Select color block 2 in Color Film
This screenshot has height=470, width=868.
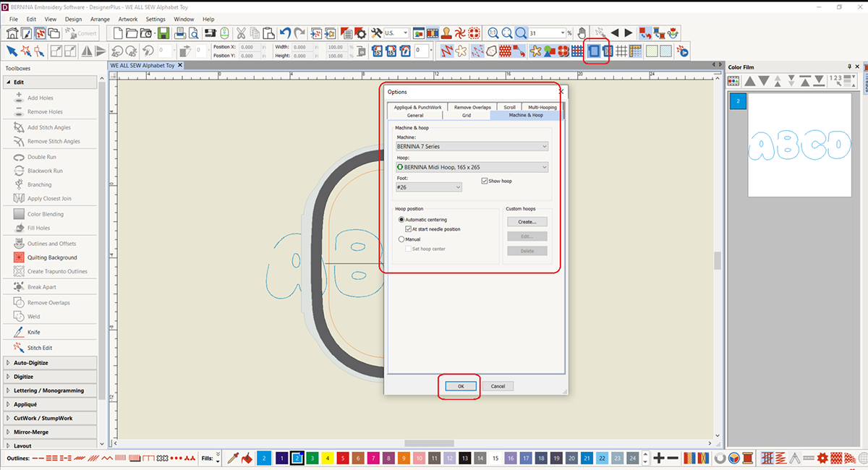(x=737, y=101)
